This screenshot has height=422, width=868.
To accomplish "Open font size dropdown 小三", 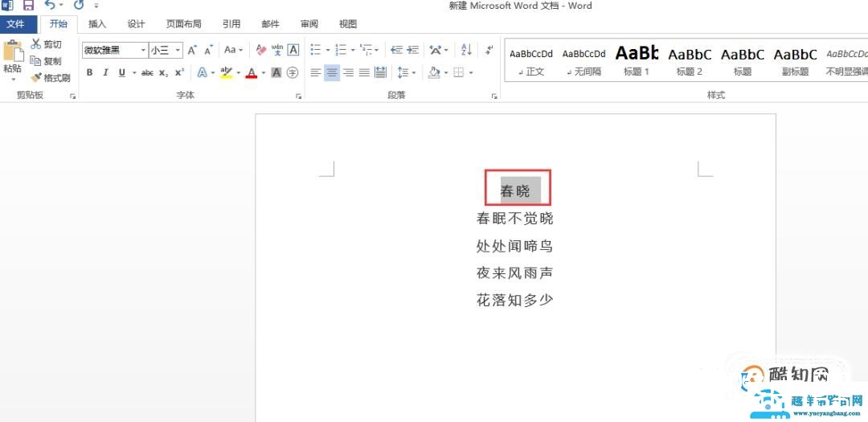I will (178, 50).
